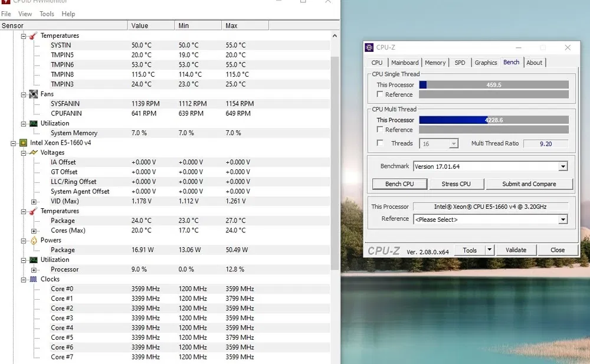The image size is (590, 364).
Task: Switch to the Memory tab
Action: [435, 63]
